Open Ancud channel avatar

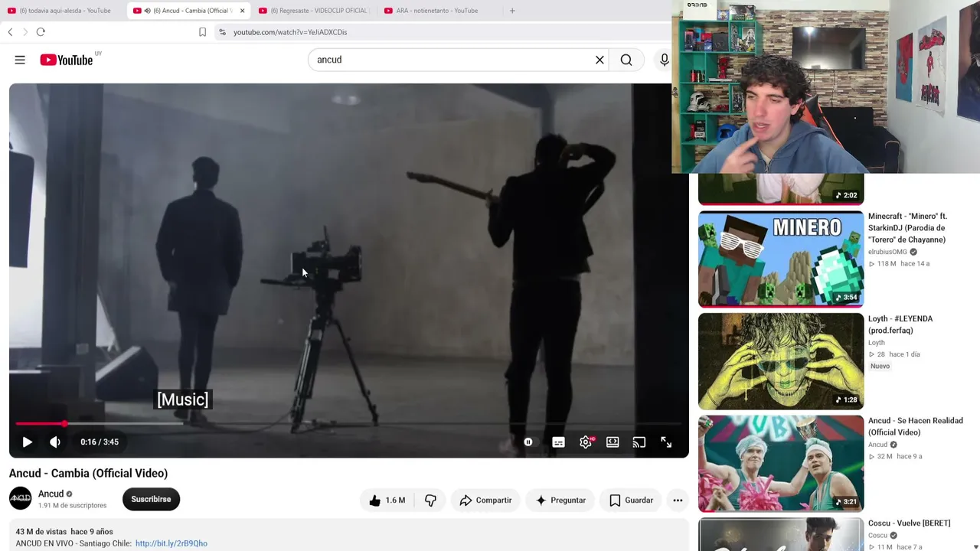pyautogui.click(x=21, y=499)
